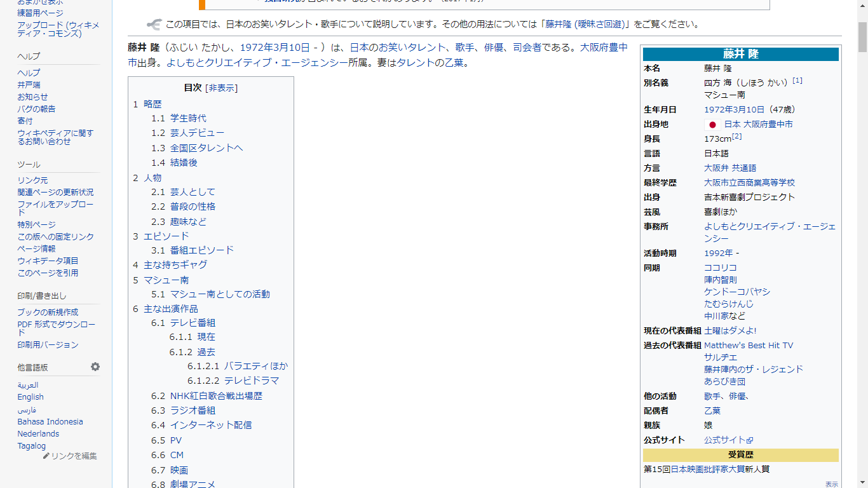Open reference [2] beside 173cm height
The height and width of the screenshot is (488, 868).
click(x=737, y=136)
